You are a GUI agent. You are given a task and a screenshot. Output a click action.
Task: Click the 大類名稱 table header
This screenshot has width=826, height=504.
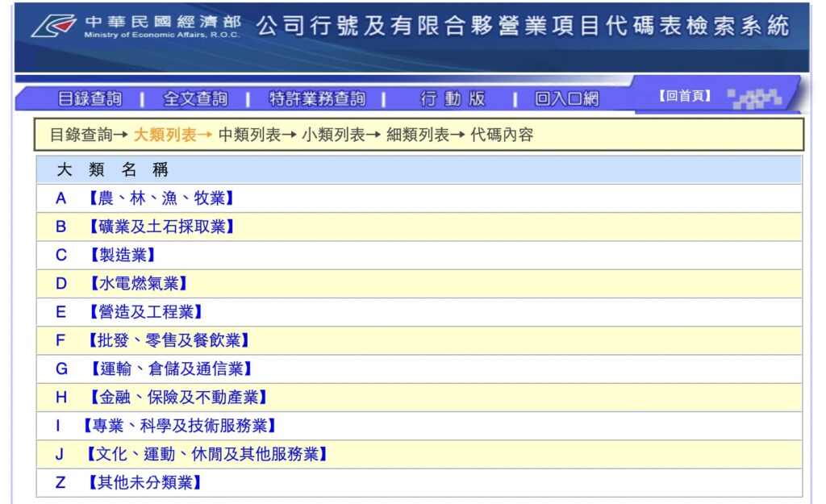click(112, 170)
